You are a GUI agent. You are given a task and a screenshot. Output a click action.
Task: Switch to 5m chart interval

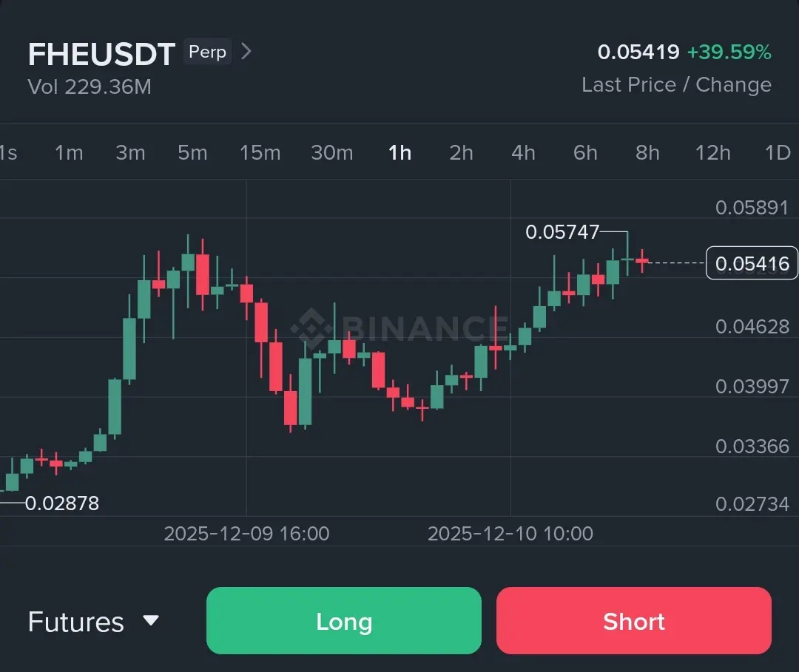(192, 153)
